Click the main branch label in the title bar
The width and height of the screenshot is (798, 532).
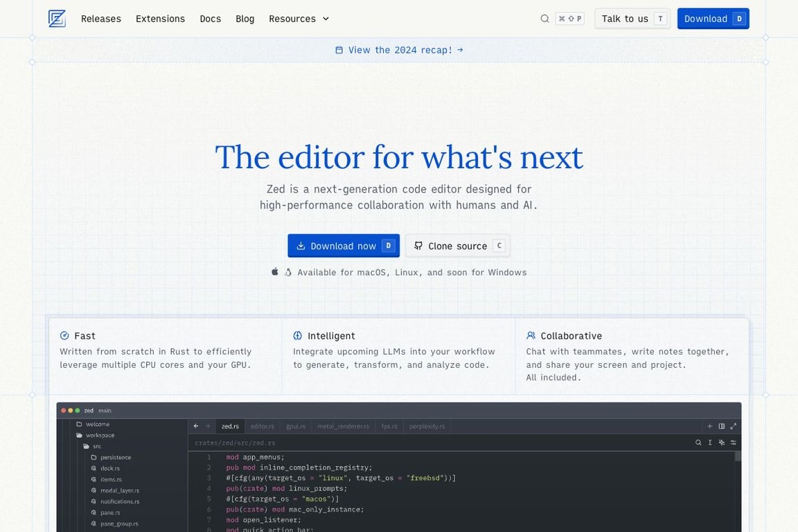coord(105,410)
